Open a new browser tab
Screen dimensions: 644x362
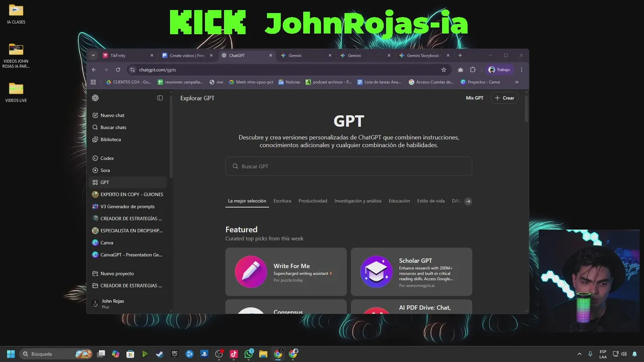[x=460, y=55]
